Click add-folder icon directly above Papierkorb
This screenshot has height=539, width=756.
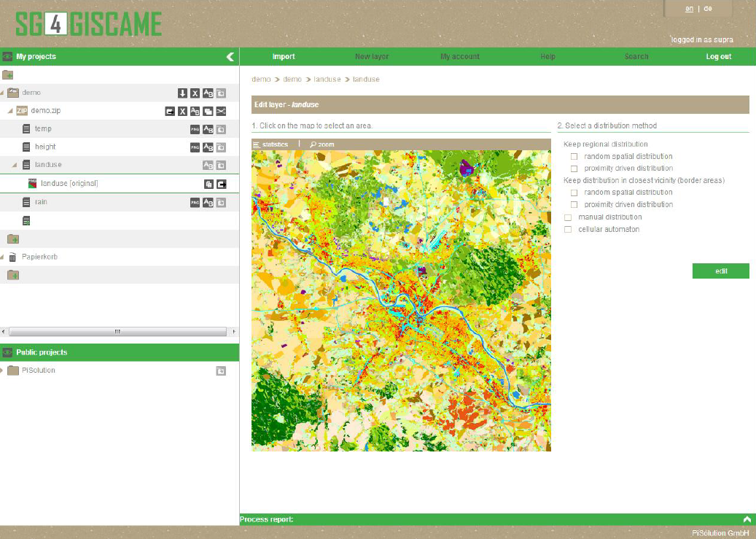click(x=13, y=239)
